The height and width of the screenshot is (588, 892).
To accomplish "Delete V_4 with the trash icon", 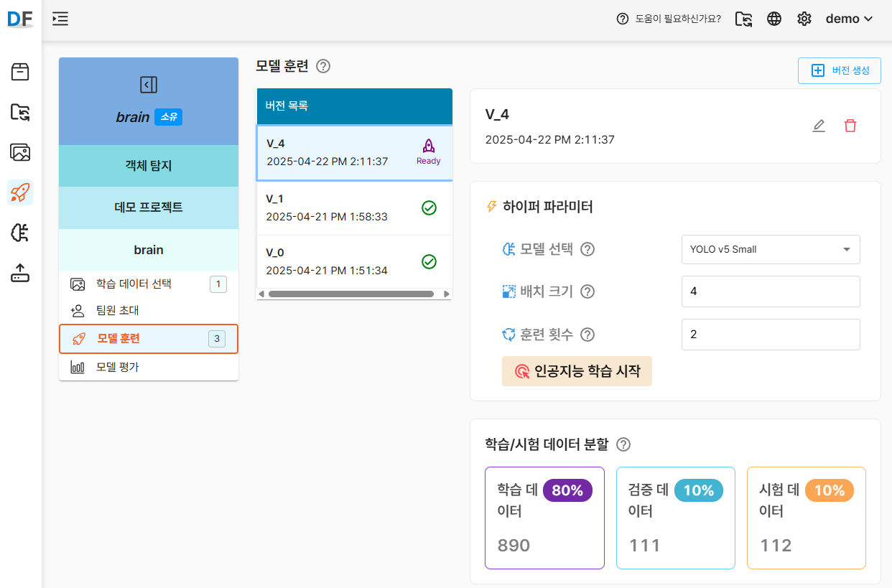I will 850,126.
